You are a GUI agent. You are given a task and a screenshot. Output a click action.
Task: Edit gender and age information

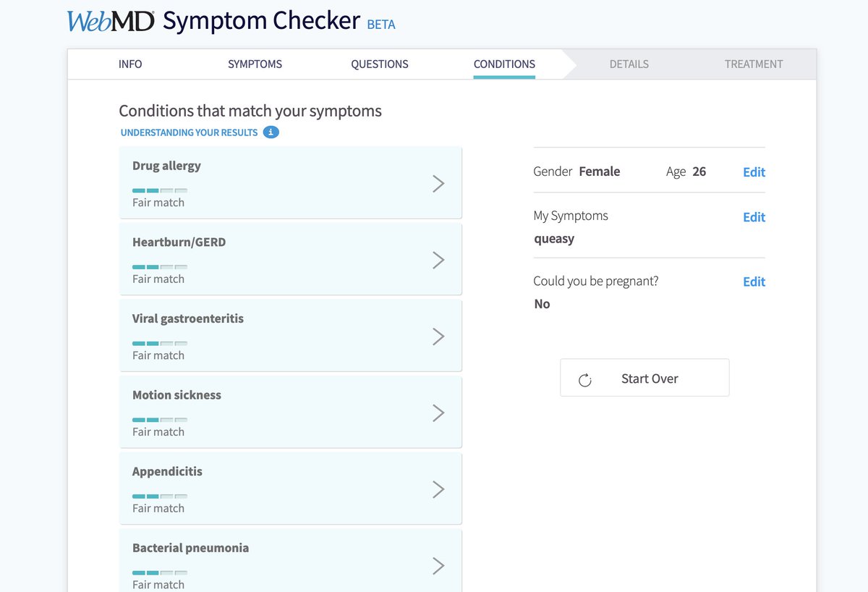pyautogui.click(x=754, y=172)
